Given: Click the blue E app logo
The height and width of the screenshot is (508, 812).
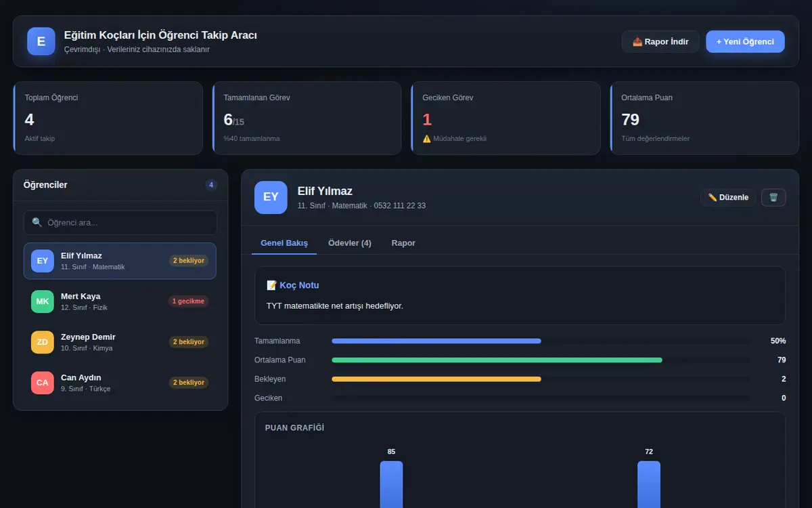Looking at the screenshot, I should pos(41,41).
